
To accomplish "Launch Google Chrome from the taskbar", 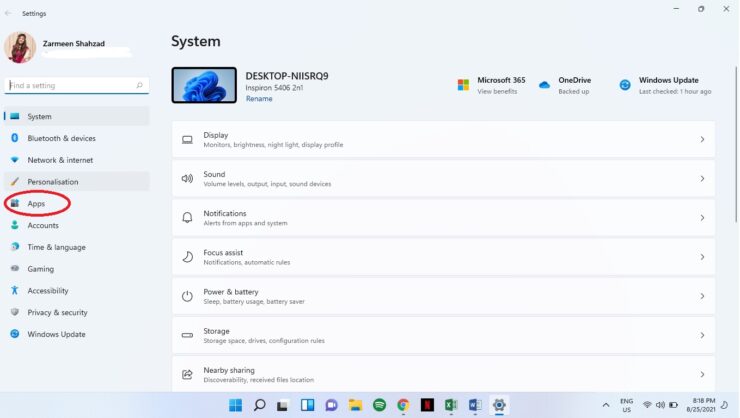I will (x=403, y=405).
